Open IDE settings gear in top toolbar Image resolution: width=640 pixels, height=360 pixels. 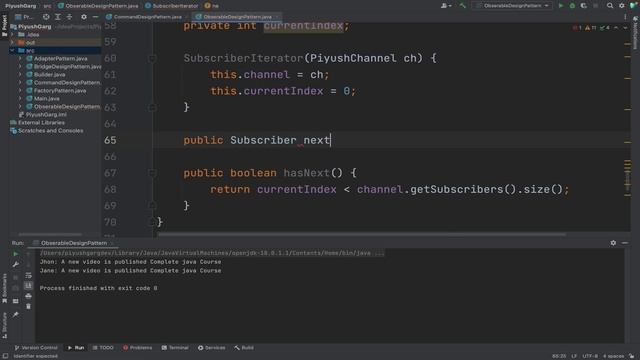click(x=621, y=6)
